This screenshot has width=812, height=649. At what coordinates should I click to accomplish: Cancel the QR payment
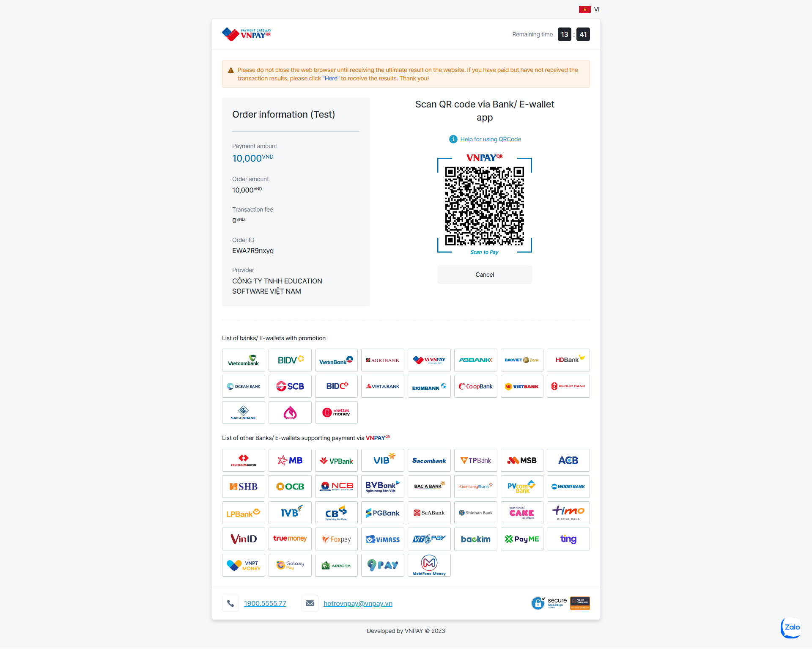tap(484, 275)
